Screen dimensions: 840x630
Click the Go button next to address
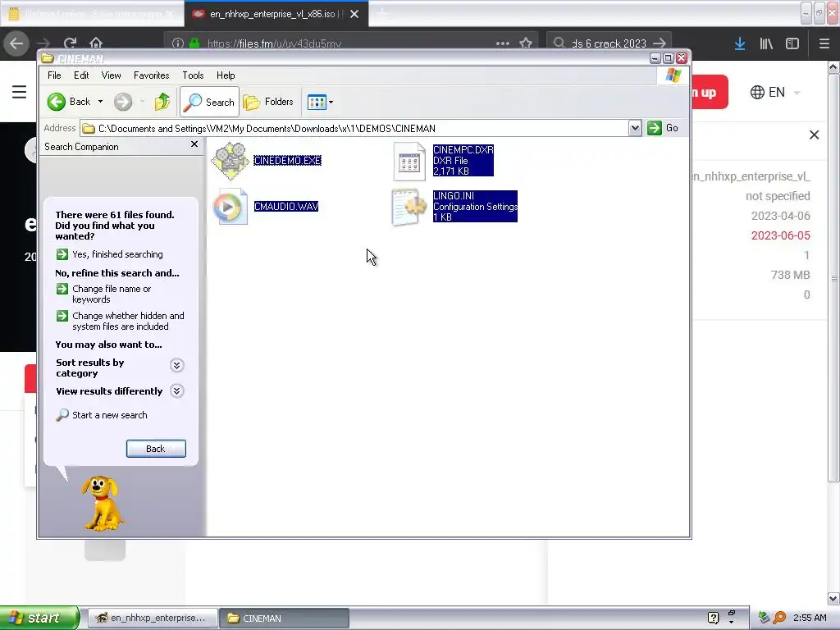pyautogui.click(x=663, y=128)
